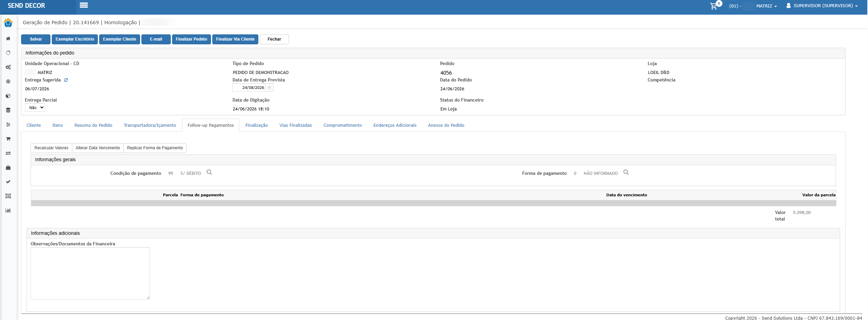This screenshot has height=320, width=868.
Task: Click the exchange arrows sidebar icon
Action: tap(8, 153)
